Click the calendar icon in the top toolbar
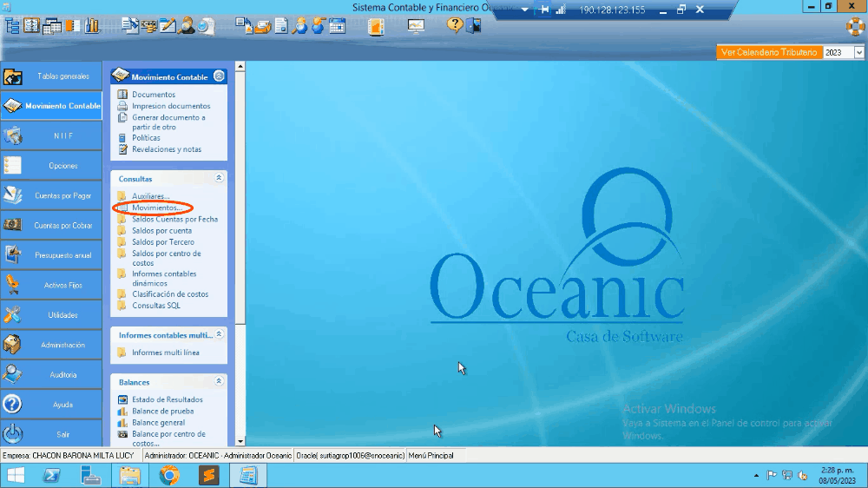868x488 pixels. (x=338, y=26)
